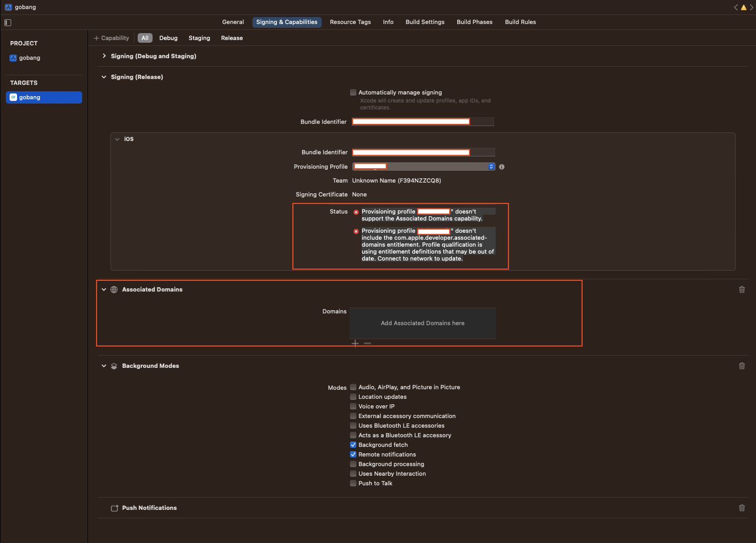
Task: Click the second red error status icon
Action: 356,231
